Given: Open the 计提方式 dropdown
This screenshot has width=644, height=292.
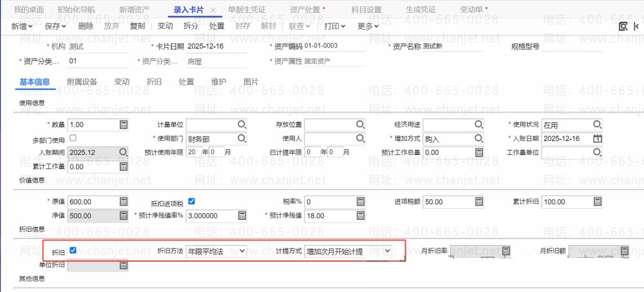Looking at the screenshot, I should pos(348,251).
